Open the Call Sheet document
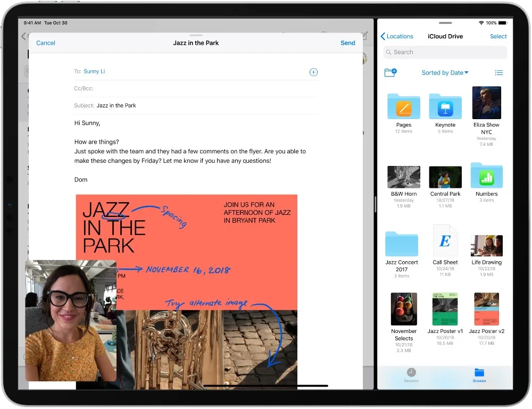532x409 pixels. coord(445,240)
